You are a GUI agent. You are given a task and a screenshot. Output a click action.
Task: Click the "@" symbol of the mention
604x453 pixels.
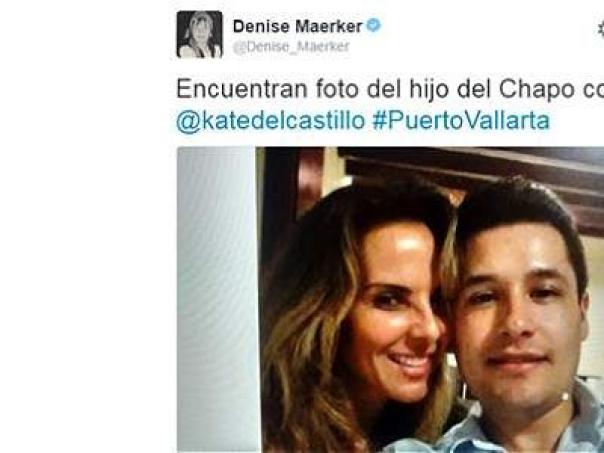point(188,122)
